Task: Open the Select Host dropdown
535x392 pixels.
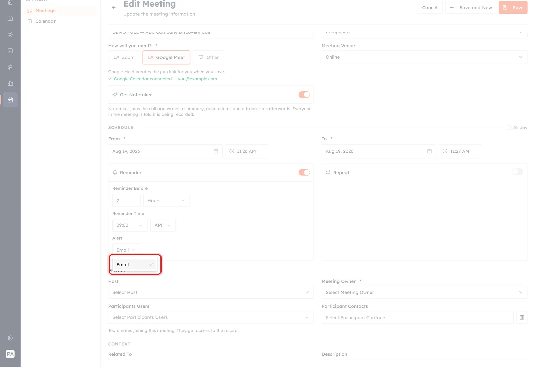Action: coord(211,292)
